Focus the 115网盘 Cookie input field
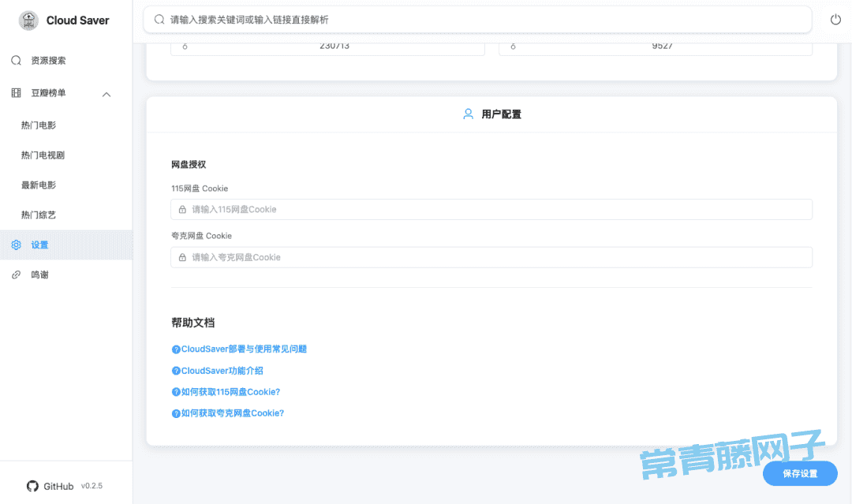The height and width of the screenshot is (504, 852). coord(491,210)
